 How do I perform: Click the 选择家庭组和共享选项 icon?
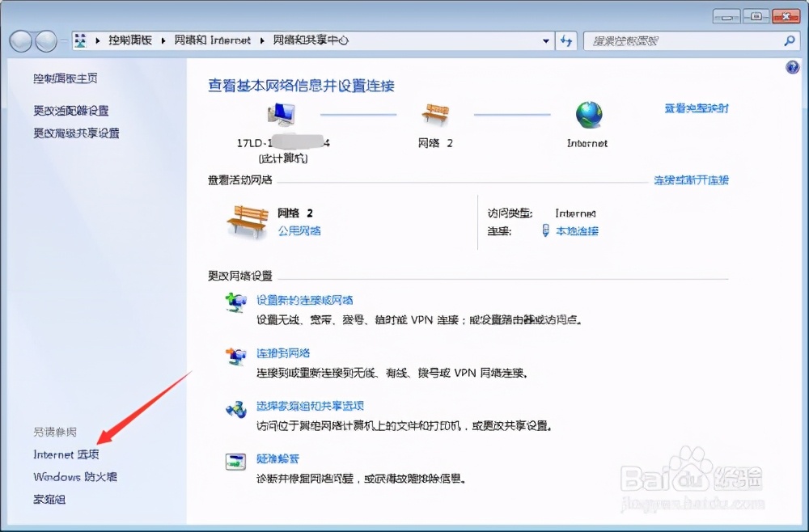click(x=235, y=409)
